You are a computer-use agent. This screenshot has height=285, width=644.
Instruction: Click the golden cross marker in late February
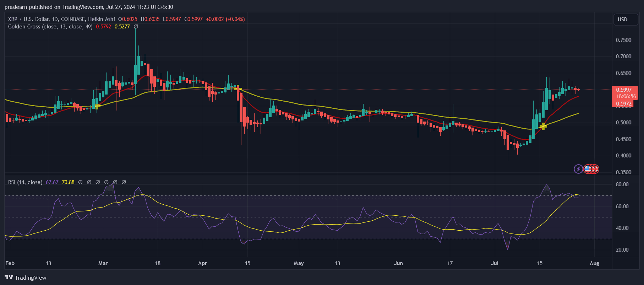click(x=97, y=106)
